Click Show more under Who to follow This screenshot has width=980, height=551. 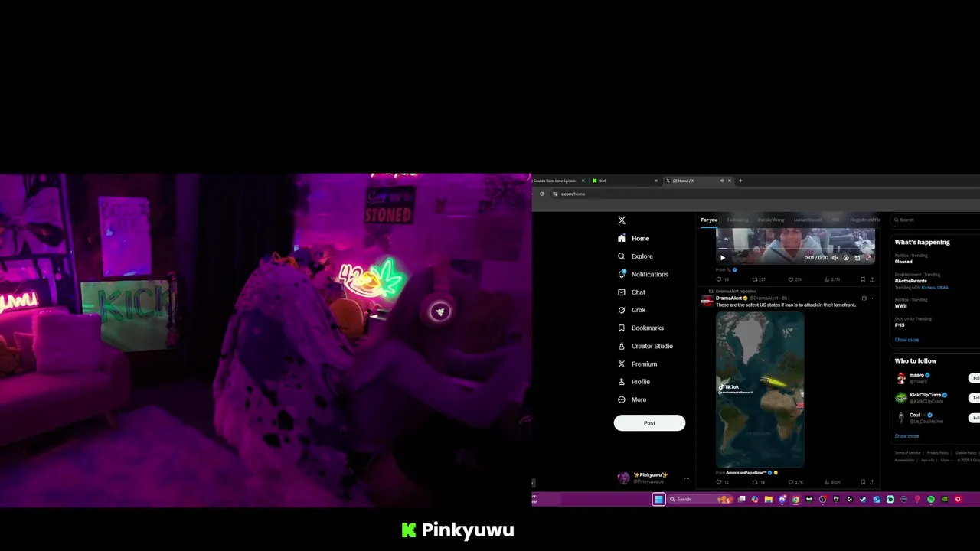click(x=906, y=436)
